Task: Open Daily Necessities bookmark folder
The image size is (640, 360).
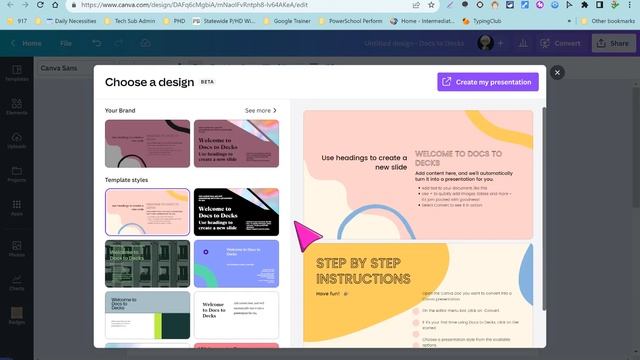Action: point(71,21)
